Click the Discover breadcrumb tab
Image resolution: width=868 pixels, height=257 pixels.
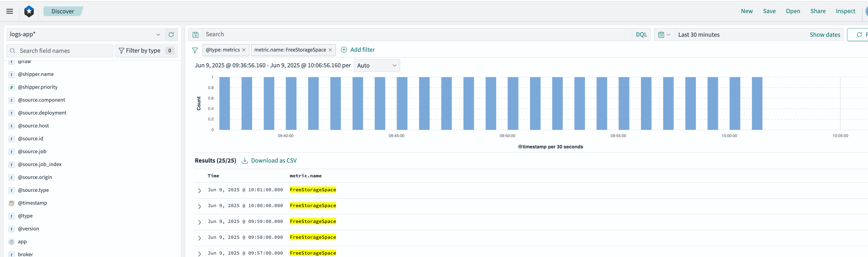point(63,12)
